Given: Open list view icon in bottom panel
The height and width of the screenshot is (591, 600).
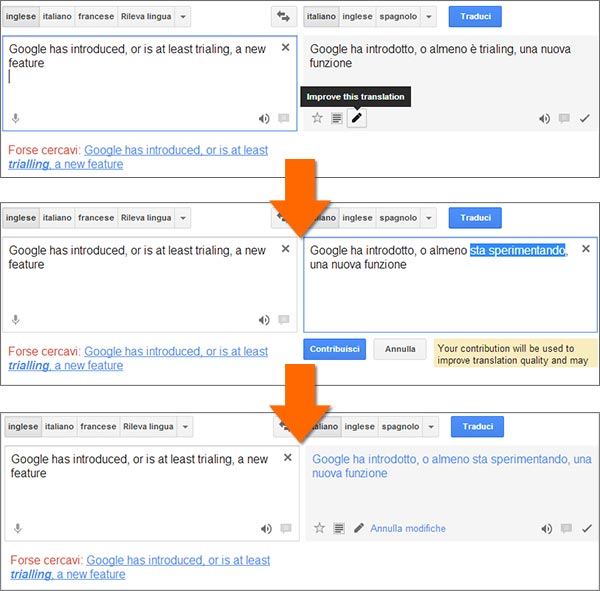Looking at the screenshot, I should coord(339,529).
